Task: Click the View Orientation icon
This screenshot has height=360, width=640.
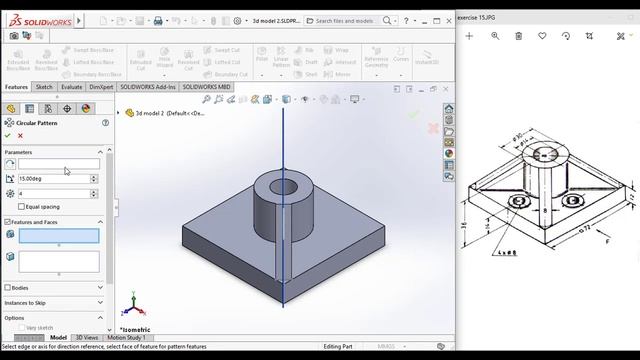Action: [267, 99]
